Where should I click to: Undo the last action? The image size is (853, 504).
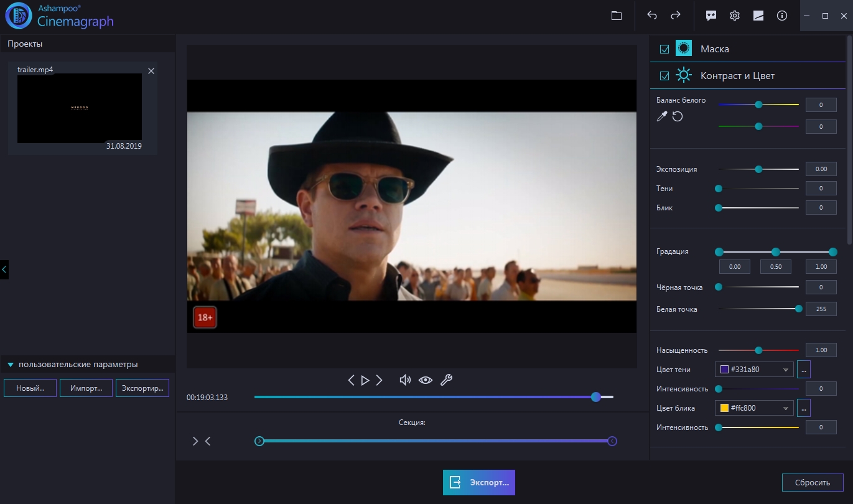652,16
